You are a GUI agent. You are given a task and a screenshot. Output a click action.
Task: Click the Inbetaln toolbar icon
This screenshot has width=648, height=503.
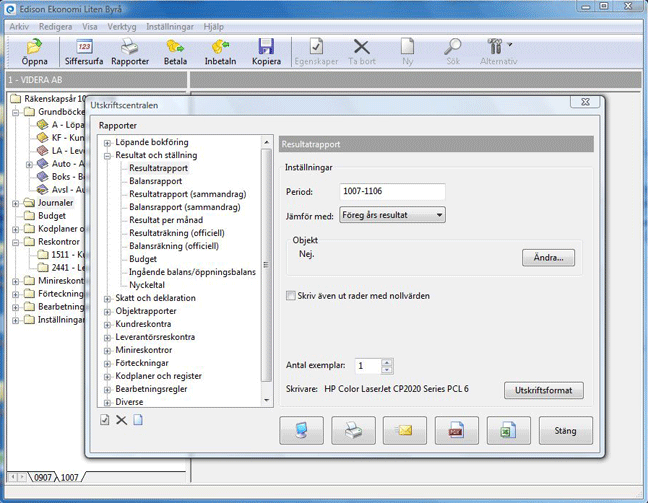(x=220, y=52)
